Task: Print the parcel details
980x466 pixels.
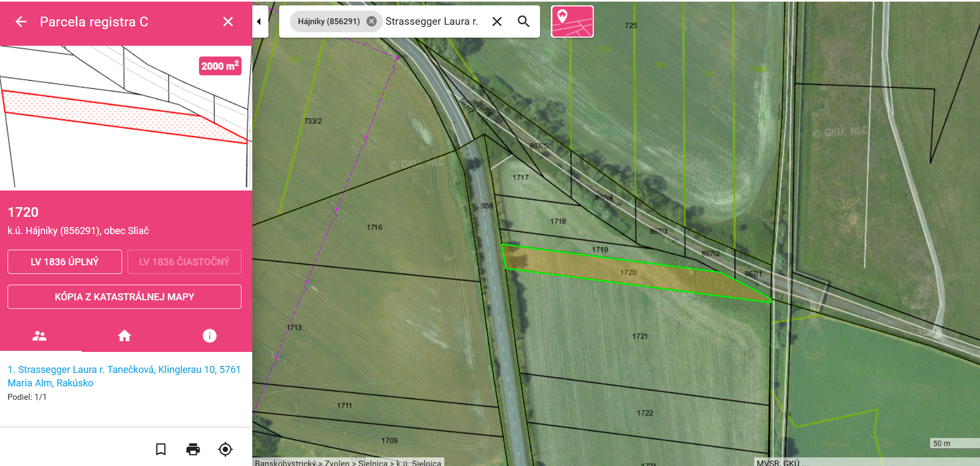Action: pos(193,449)
